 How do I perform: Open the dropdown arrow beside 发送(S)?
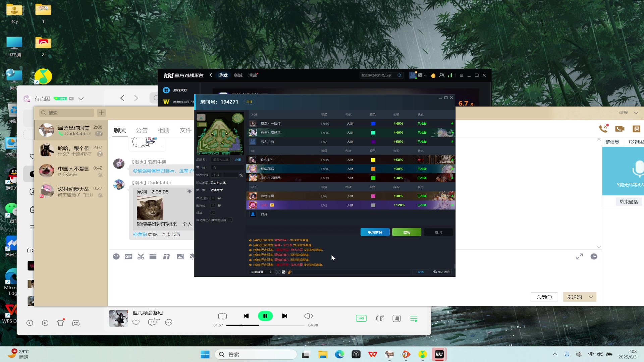[591, 297]
